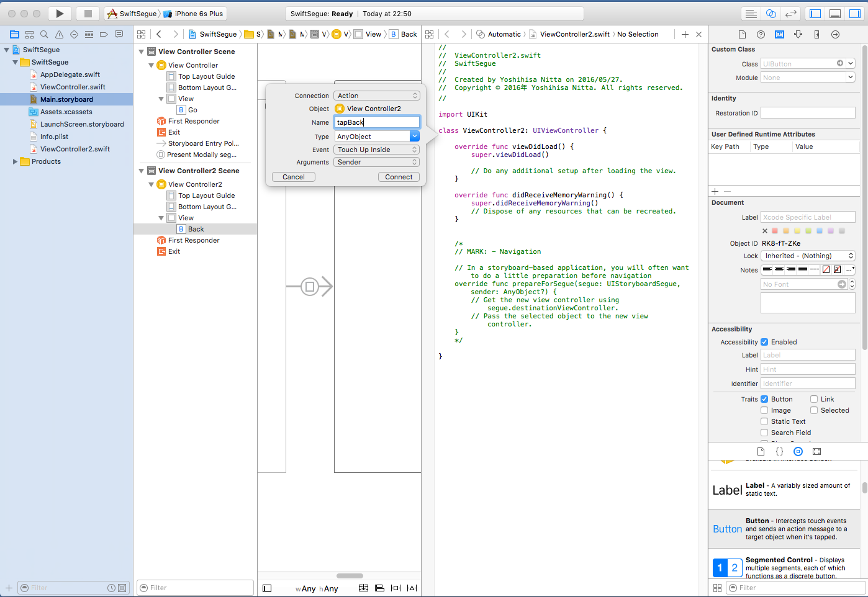
Task: Check the Selected trait checkbox
Action: click(814, 410)
